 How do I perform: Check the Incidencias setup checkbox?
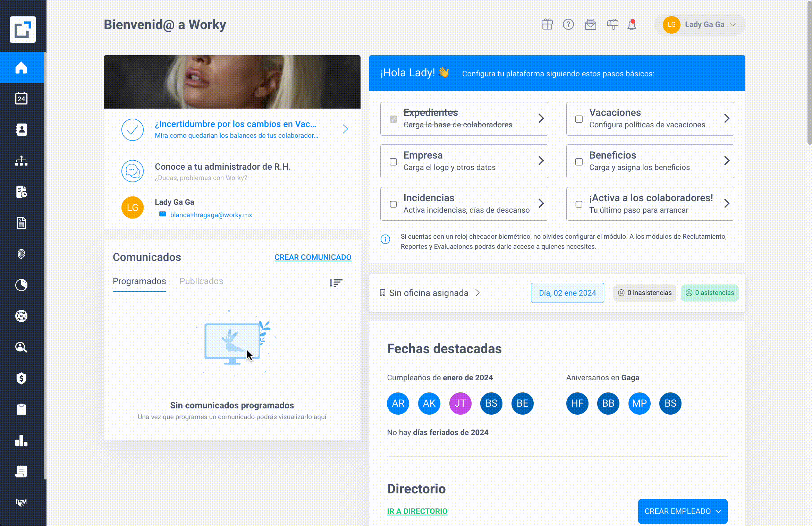(393, 204)
